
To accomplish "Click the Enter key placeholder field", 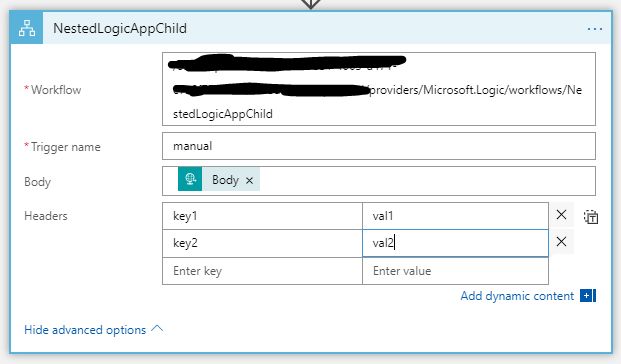I will [262, 271].
